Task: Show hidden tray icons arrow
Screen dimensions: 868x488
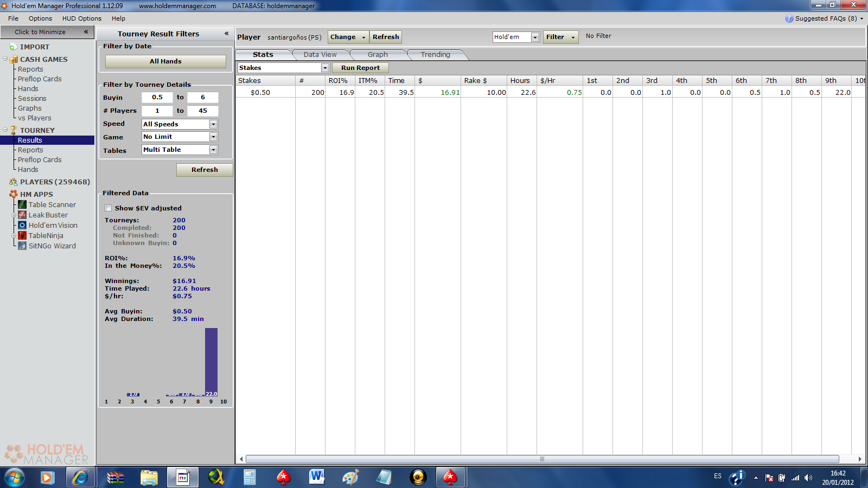Action: pos(756,478)
